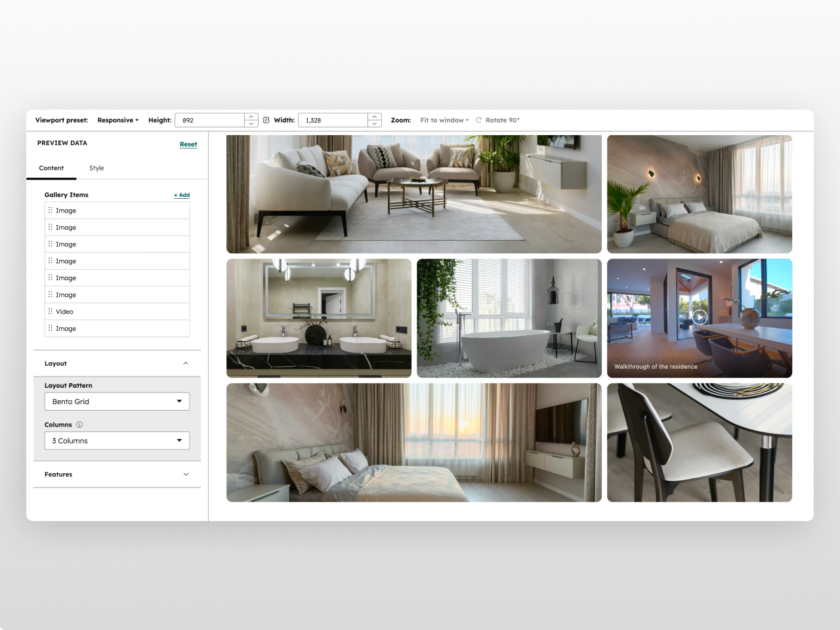Image resolution: width=840 pixels, height=630 pixels.
Task: Open the Responsive viewport preset dropdown
Action: pyautogui.click(x=117, y=120)
